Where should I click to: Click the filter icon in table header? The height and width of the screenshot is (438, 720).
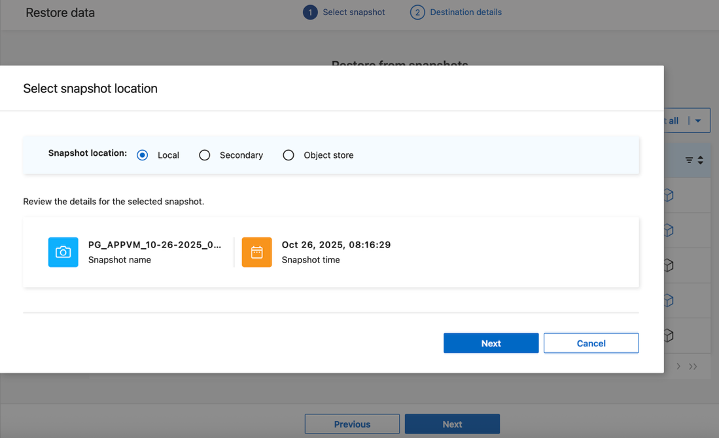pos(689,159)
